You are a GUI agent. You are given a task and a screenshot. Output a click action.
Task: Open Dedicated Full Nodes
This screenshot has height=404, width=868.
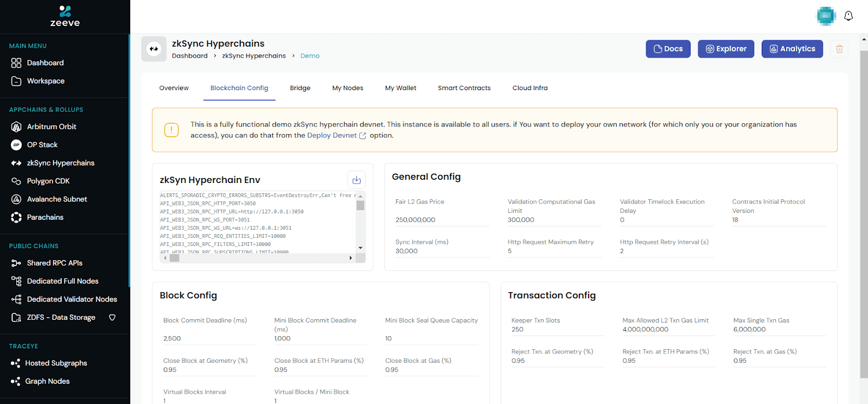click(x=63, y=281)
